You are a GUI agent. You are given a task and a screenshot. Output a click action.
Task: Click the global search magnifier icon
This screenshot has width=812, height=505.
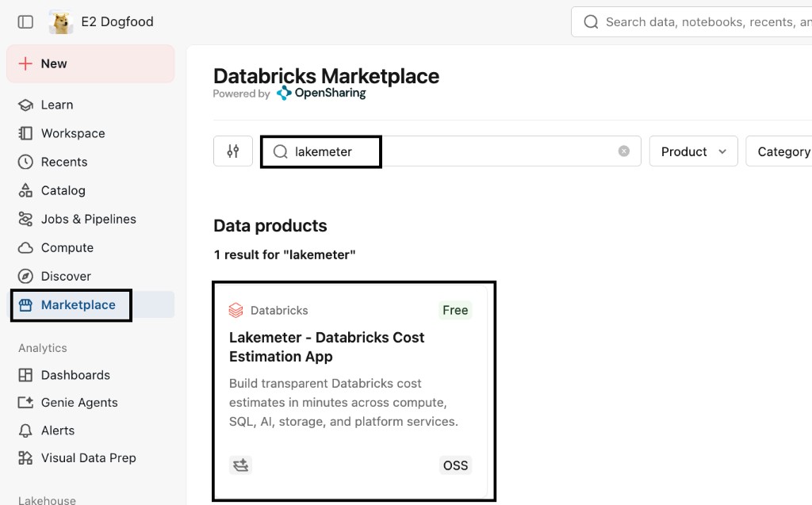tap(591, 21)
